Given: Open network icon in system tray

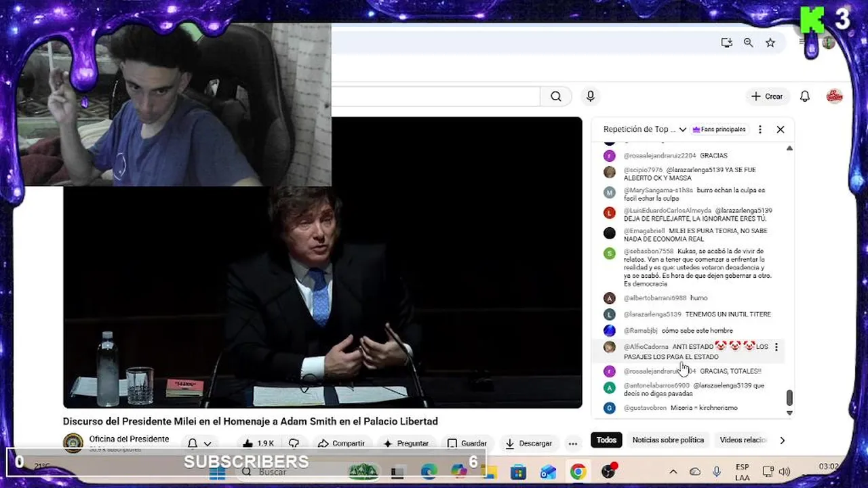Looking at the screenshot, I should 768,472.
